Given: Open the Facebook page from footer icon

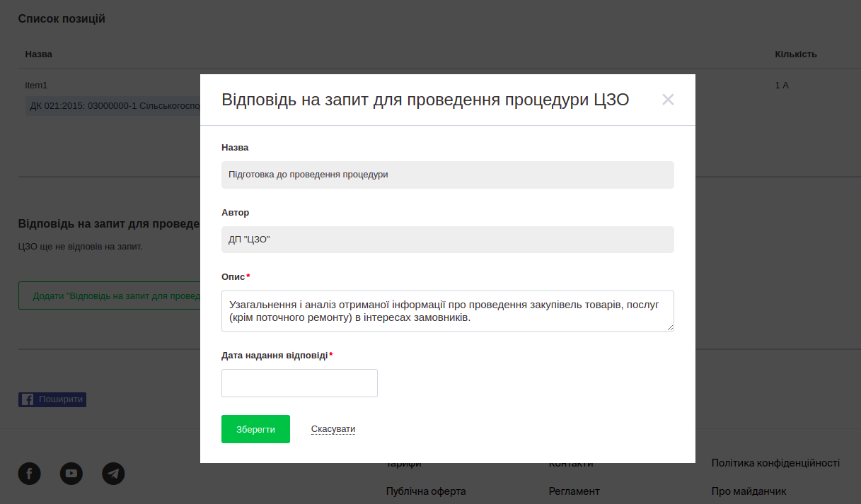Looking at the screenshot, I should click(30, 474).
